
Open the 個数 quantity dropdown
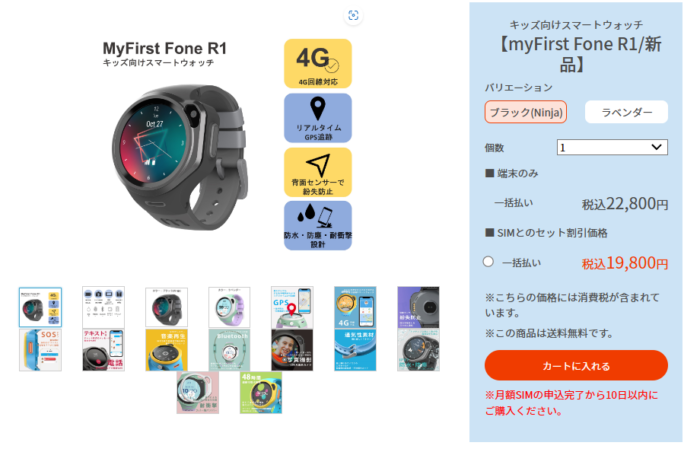coord(612,147)
